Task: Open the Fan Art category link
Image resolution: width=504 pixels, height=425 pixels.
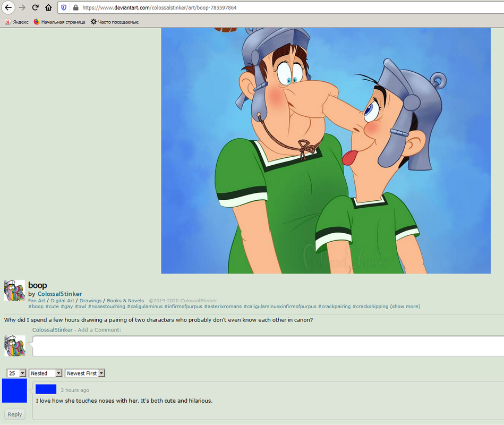Action: (x=37, y=301)
